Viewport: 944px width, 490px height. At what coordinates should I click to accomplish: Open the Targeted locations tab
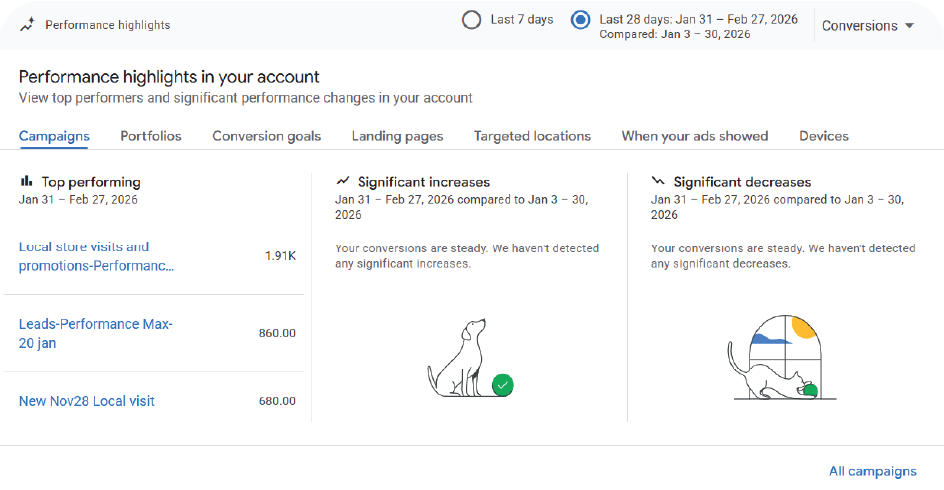532,136
